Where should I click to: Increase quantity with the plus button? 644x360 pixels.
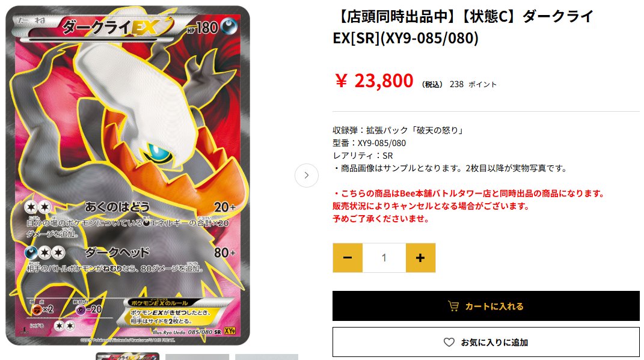click(x=420, y=258)
